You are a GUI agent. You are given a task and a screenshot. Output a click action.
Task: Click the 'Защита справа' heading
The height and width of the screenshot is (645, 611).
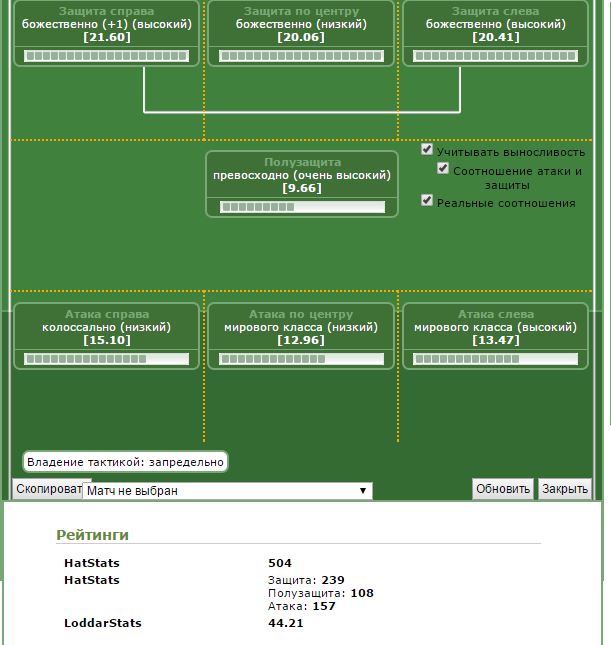(x=106, y=11)
